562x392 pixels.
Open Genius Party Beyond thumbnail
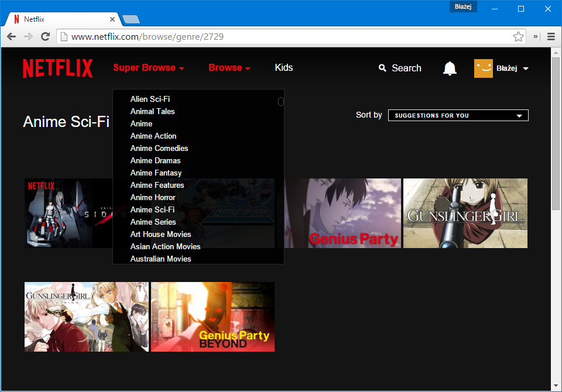click(213, 317)
